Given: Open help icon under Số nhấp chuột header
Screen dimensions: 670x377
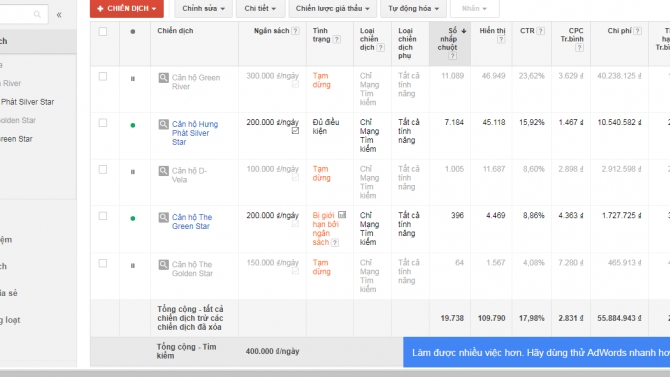Looking at the screenshot, I should [x=453, y=56].
